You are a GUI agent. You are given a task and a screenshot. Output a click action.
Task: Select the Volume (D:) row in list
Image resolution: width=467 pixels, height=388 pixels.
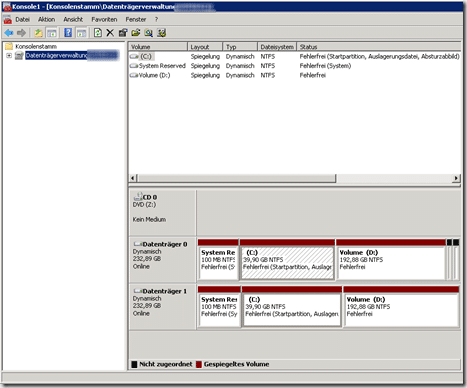coord(295,75)
